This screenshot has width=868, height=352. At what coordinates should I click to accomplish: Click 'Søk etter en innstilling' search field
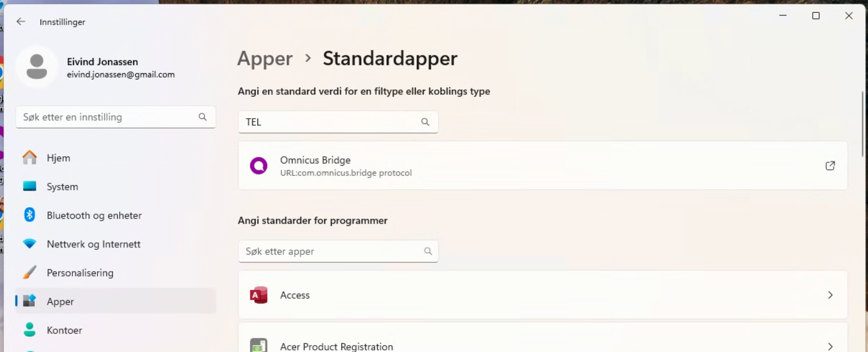coord(108,117)
